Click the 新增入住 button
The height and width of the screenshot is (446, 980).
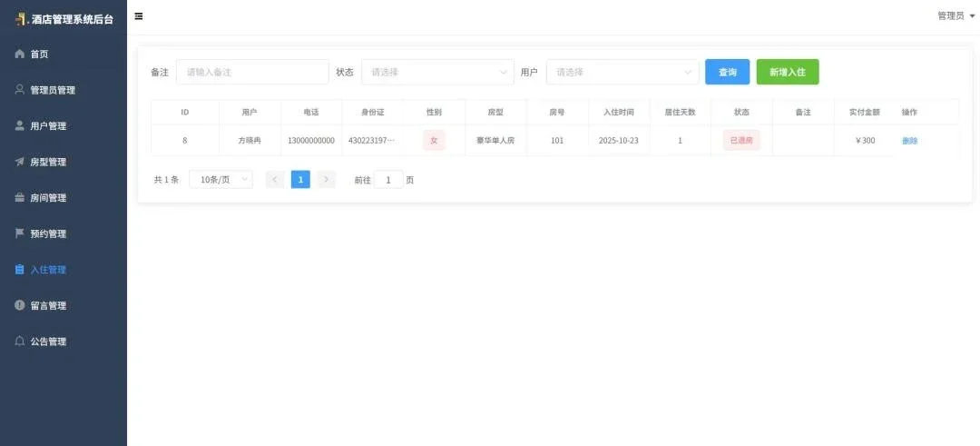point(788,72)
